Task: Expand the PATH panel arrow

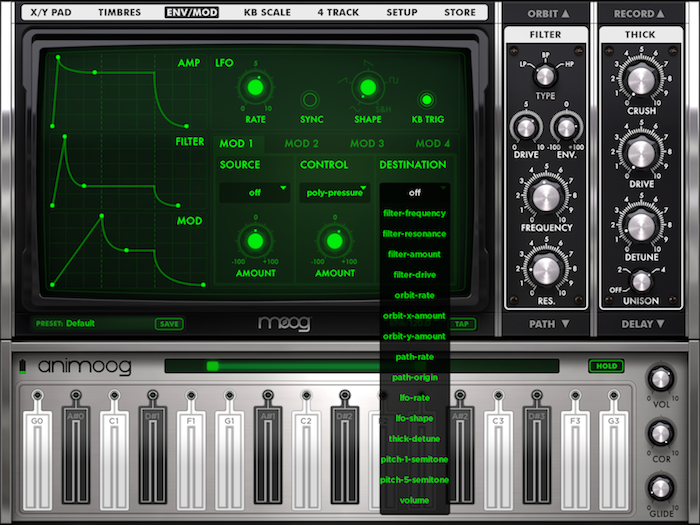Action: point(566,324)
